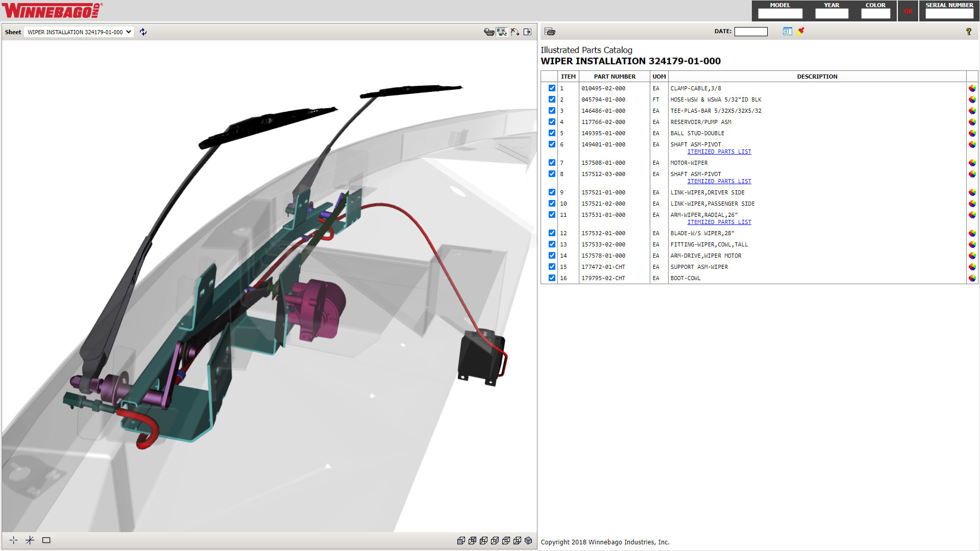The width and height of the screenshot is (980, 551).
Task: Switch to isometric solid cube view
Action: point(528,541)
